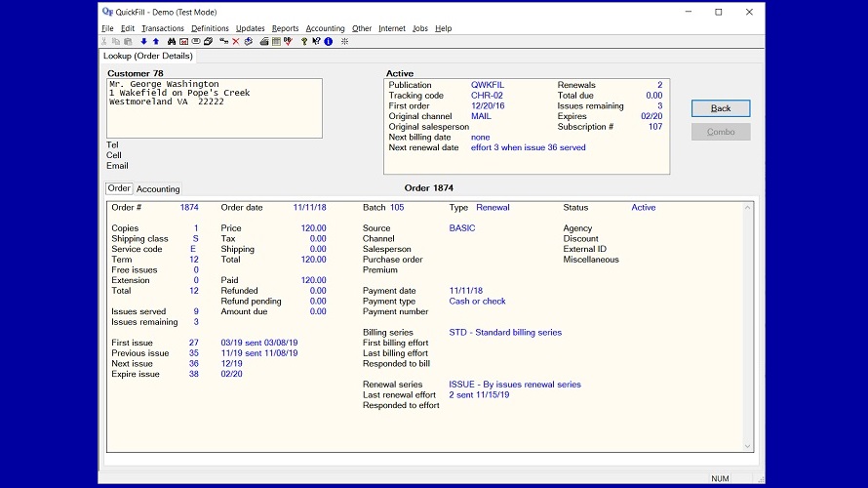868x488 pixels.
Task: Open the Accounting menu in menu bar
Action: 325,28
